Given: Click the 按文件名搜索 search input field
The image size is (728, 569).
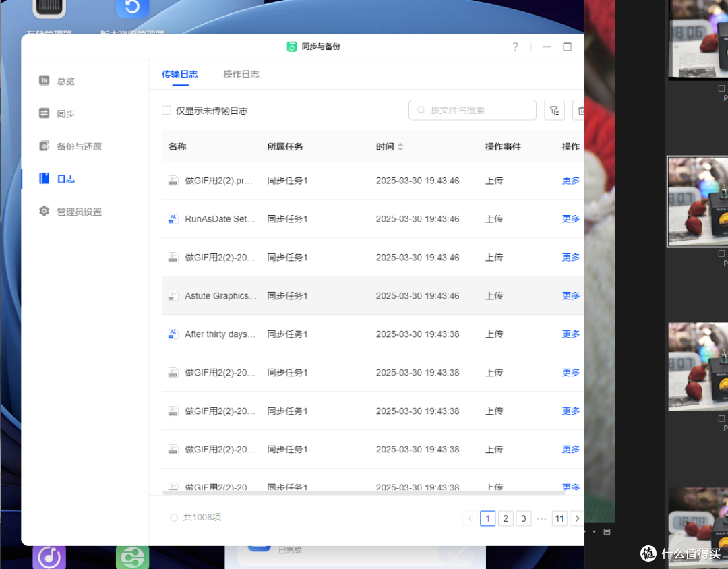Looking at the screenshot, I should (472, 109).
